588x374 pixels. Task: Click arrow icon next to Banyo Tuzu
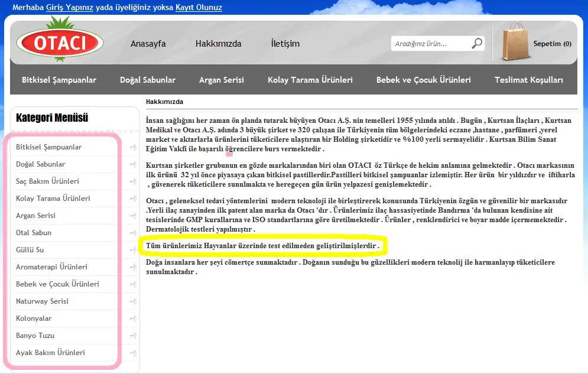(133, 336)
